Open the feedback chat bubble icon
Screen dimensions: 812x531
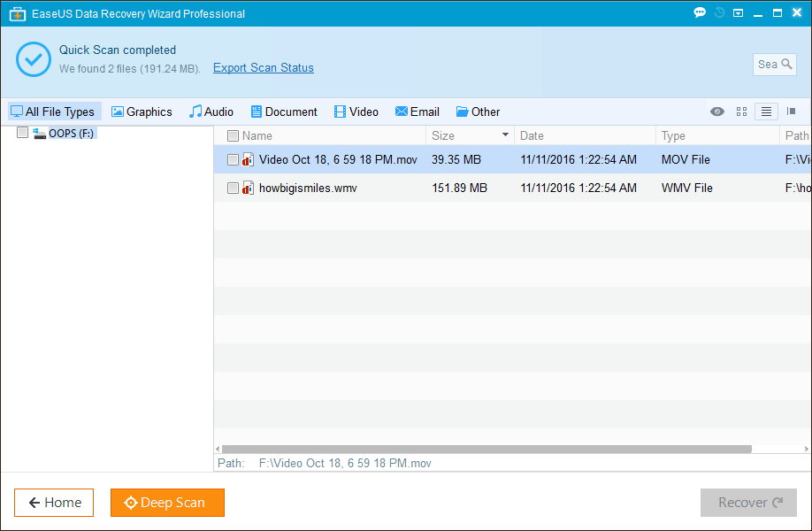click(x=700, y=12)
